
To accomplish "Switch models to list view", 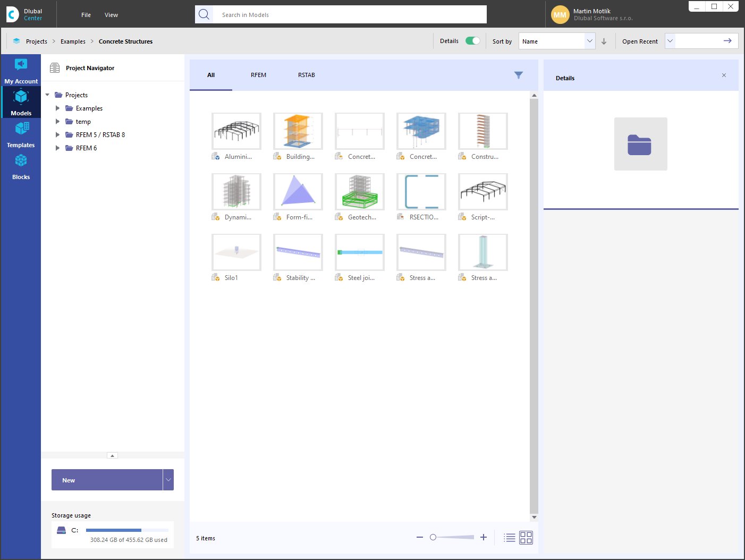I will (x=509, y=538).
